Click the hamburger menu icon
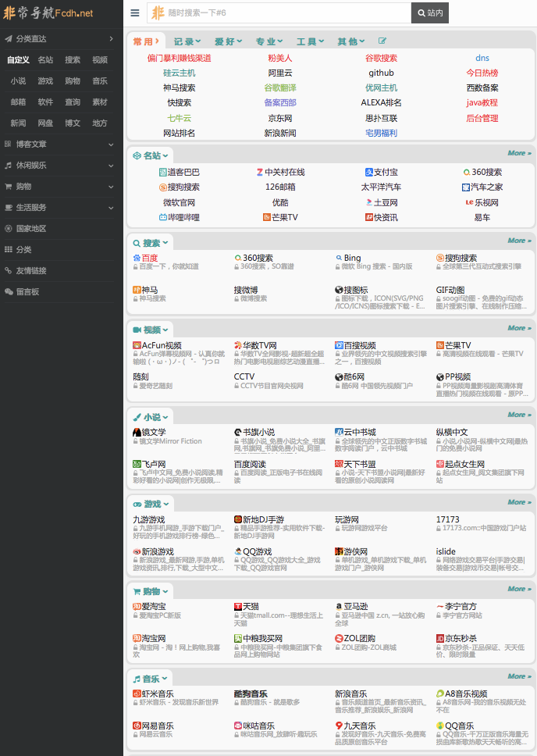This screenshot has width=537, height=756. pyautogui.click(x=135, y=13)
